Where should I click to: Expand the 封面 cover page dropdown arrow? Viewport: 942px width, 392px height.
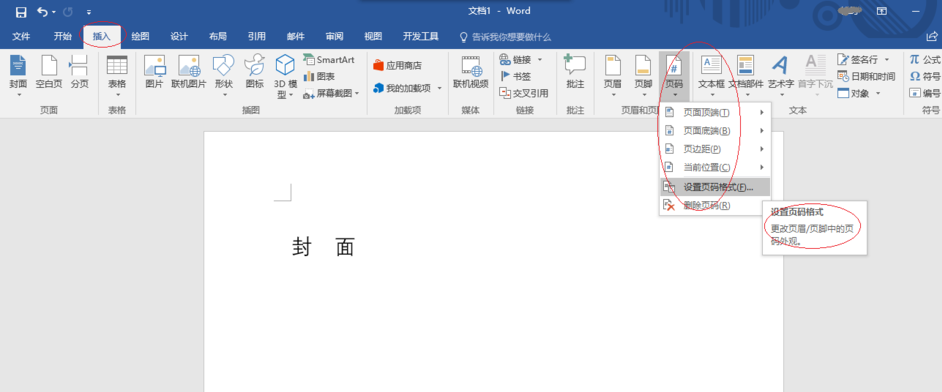18,95
